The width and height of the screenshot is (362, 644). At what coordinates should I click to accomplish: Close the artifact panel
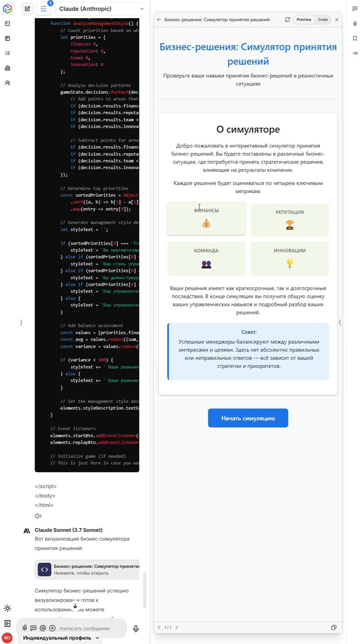(x=337, y=20)
